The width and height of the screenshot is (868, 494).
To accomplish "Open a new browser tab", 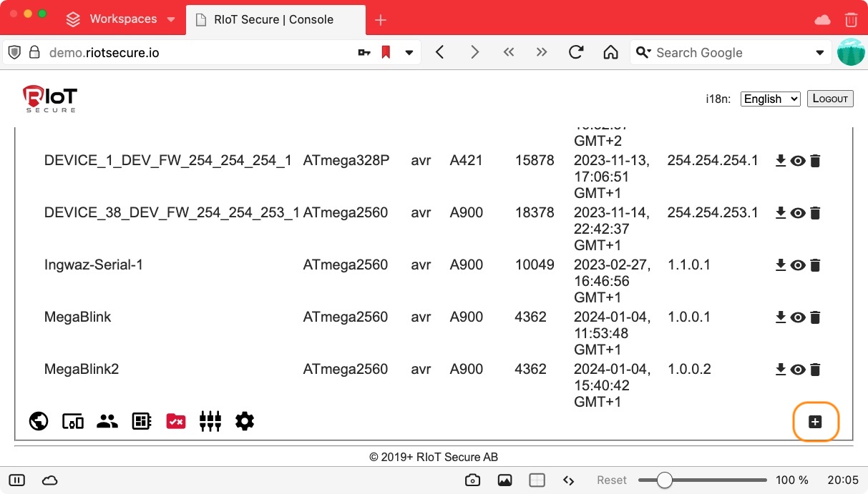I will (381, 20).
